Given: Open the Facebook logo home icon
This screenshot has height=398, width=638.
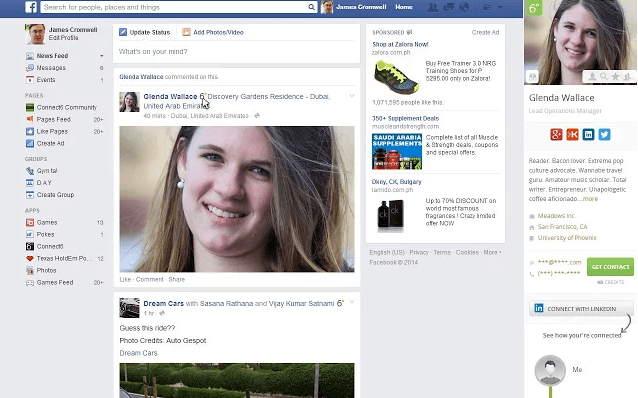Looking at the screenshot, I should [31, 7].
